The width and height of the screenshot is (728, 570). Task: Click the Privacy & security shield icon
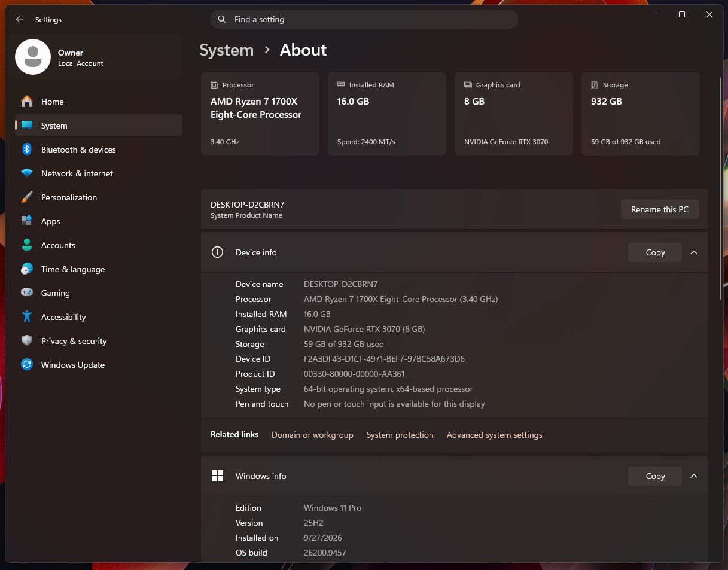coord(27,341)
